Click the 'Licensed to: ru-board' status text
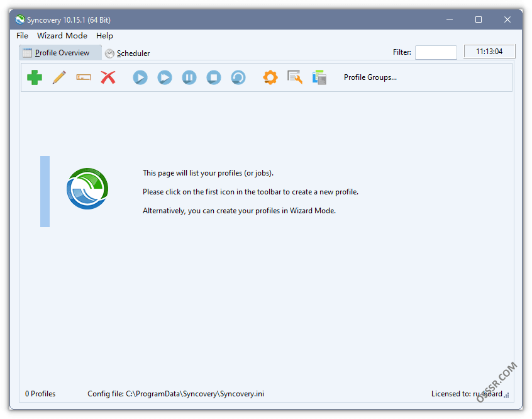The height and width of the screenshot is (419, 532). [467, 394]
